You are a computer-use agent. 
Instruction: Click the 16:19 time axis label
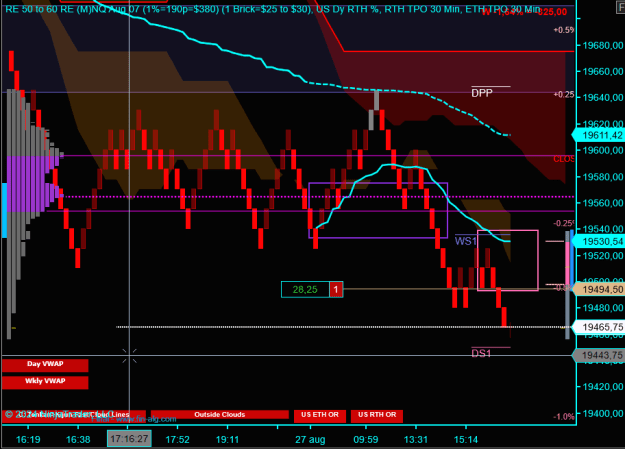pos(28,439)
